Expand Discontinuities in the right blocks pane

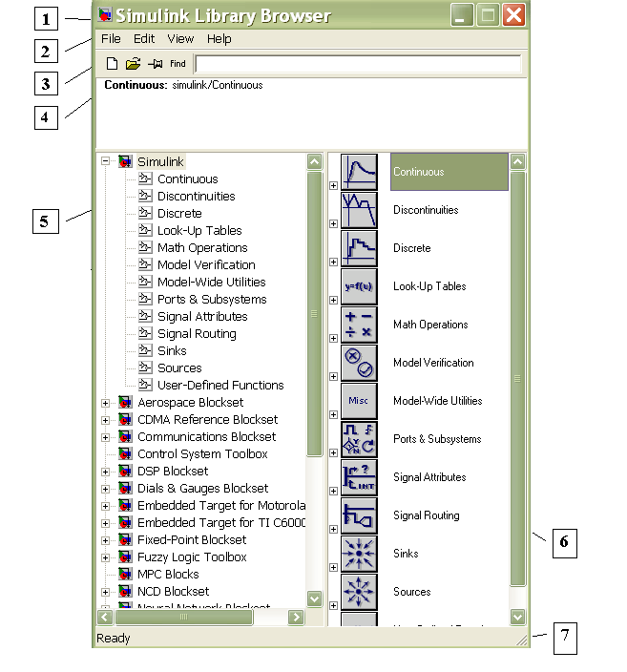(x=333, y=223)
